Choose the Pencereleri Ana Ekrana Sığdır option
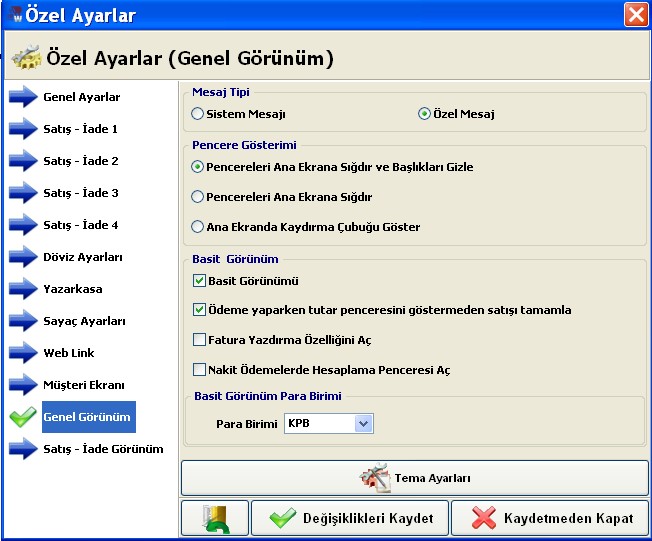 point(197,197)
